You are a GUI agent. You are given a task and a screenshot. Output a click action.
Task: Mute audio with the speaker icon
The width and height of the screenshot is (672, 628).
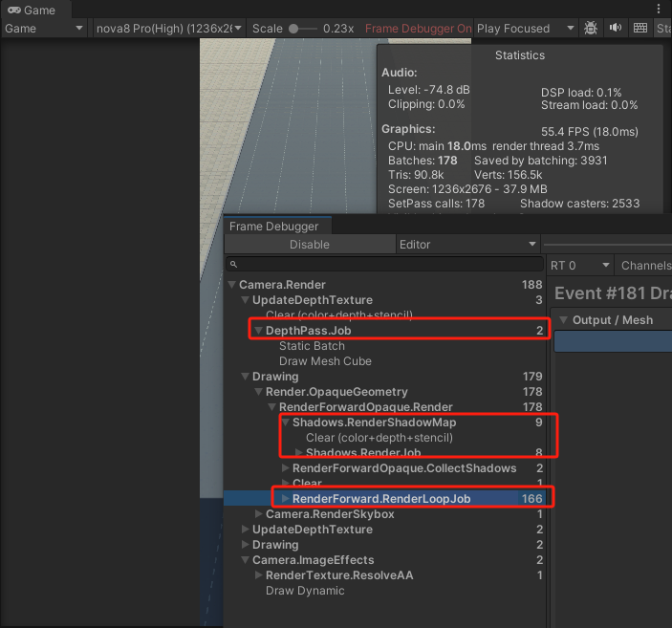coord(616,29)
